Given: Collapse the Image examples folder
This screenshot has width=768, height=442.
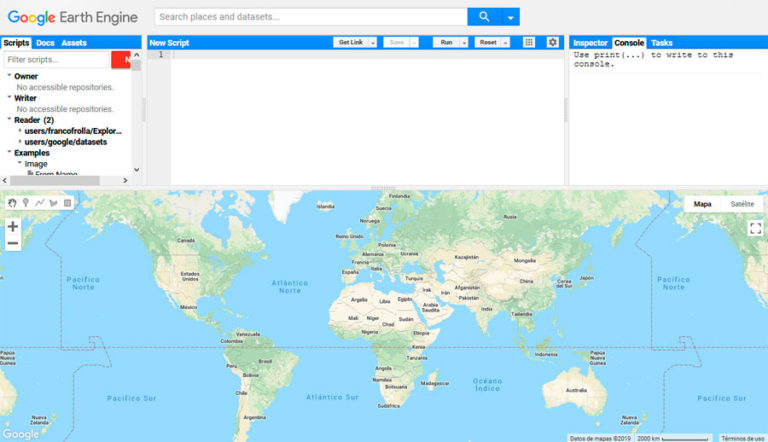Looking at the screenshot, I should [20, 163].
